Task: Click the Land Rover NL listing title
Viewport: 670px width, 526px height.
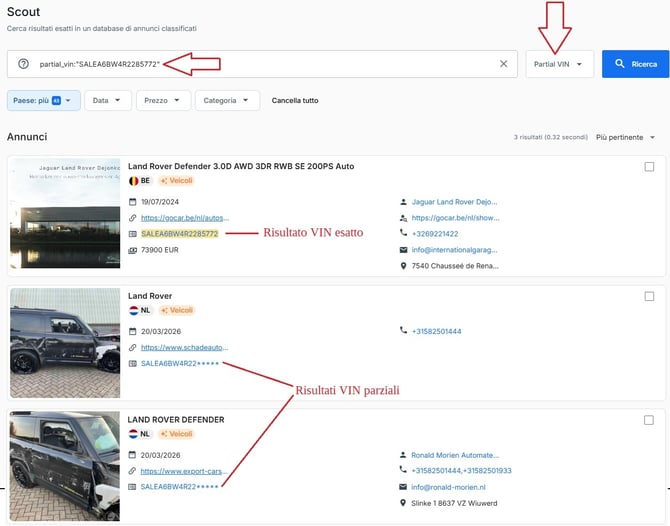Action: 150,296
